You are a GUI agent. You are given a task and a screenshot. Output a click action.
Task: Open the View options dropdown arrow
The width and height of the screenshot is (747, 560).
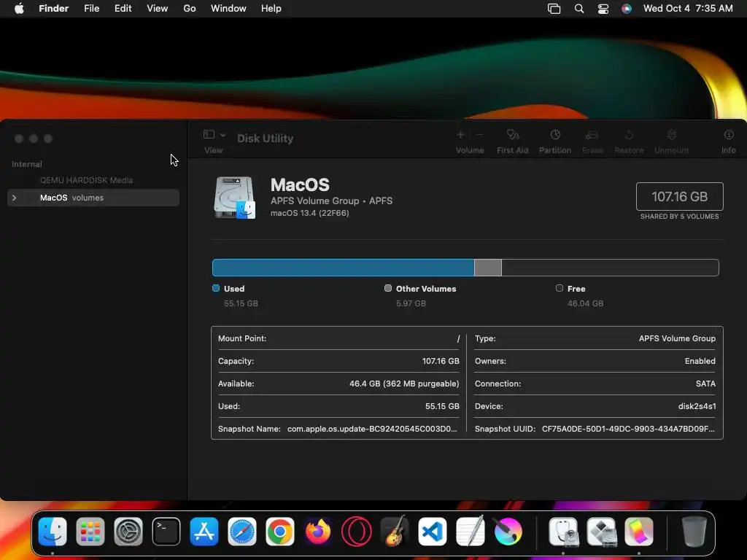click(222, 135)
